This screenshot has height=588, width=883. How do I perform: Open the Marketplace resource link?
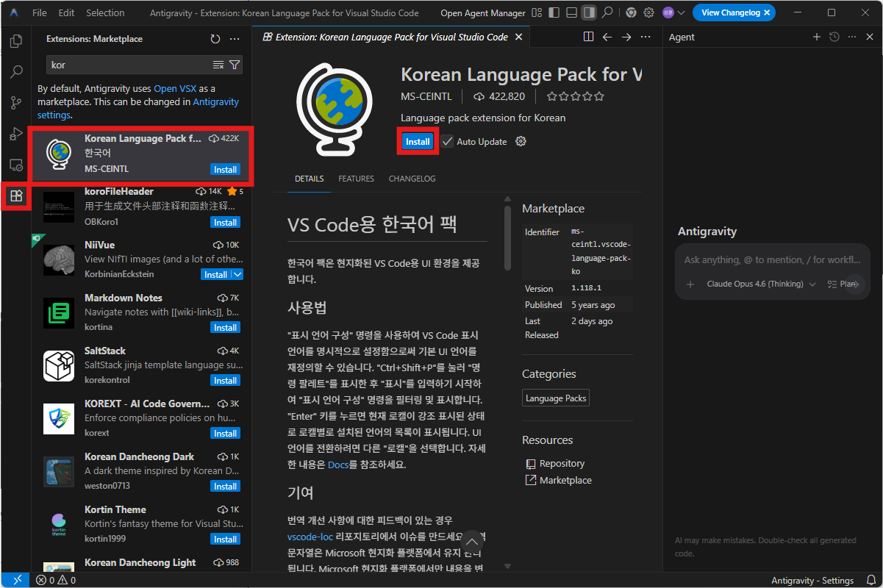(x=565, y=480)
